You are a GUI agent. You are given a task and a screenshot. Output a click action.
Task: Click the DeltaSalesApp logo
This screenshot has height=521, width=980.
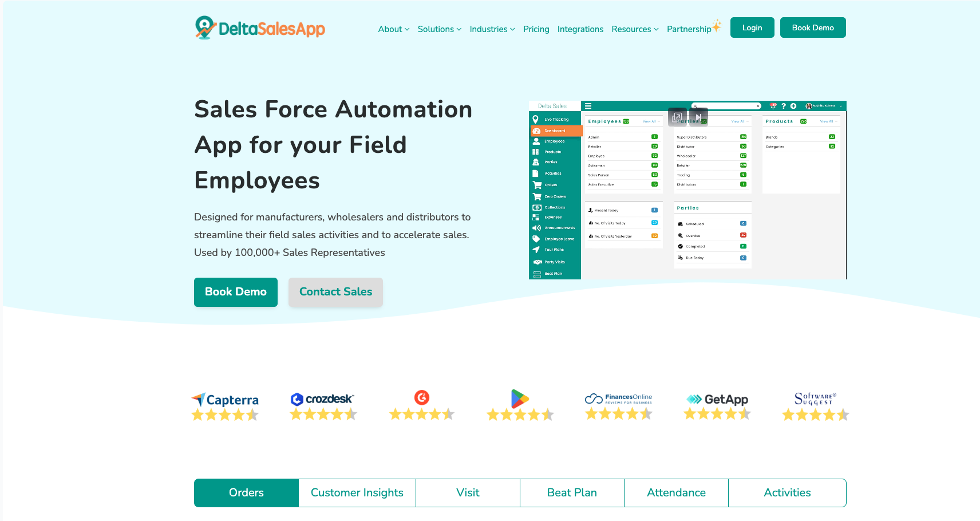(x=260, y=27)
